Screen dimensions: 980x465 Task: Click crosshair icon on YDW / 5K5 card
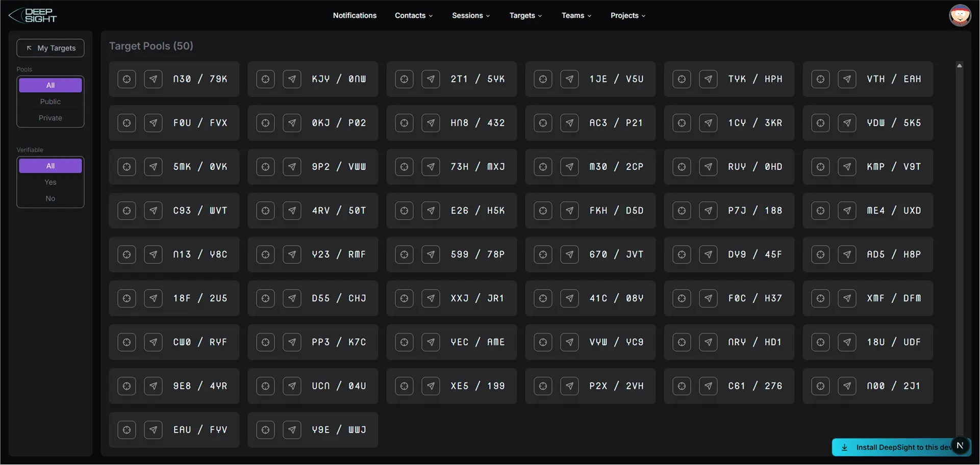(820, 123)
